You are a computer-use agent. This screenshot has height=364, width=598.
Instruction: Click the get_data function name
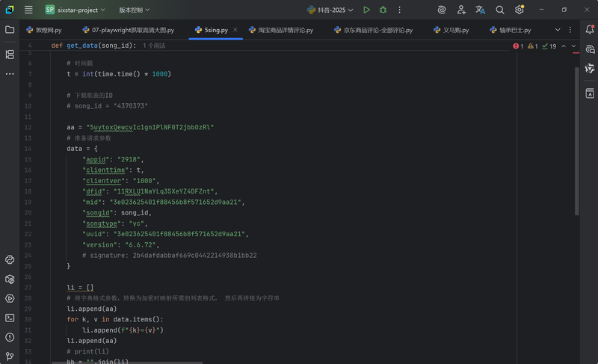82,46
